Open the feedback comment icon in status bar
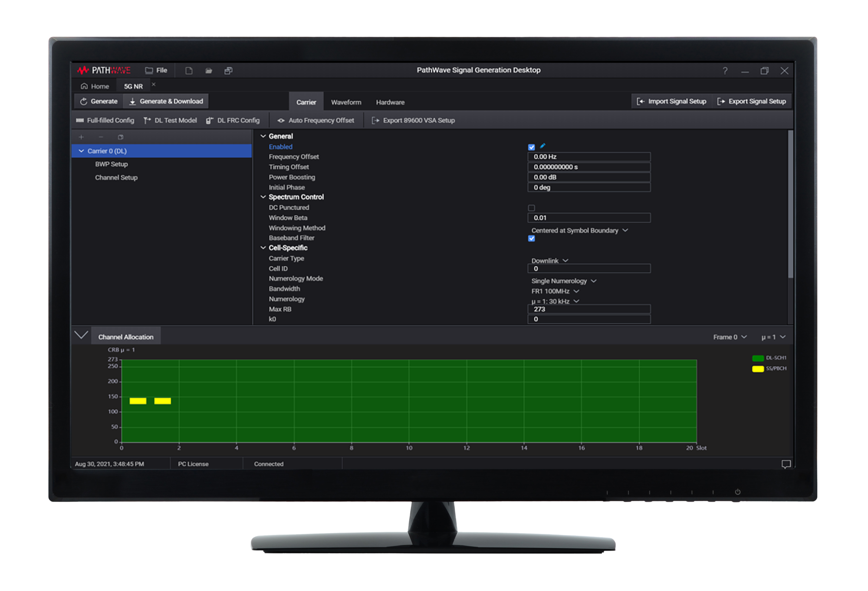This screenshot has height=591, width=868. click(x=786, y=464)
